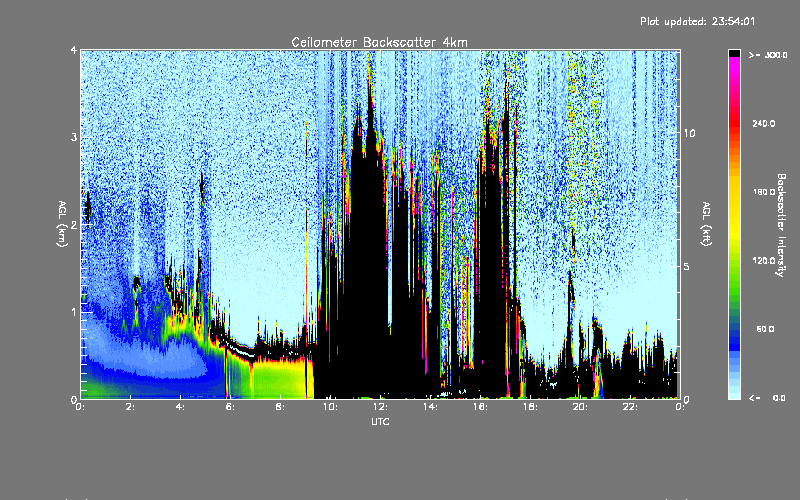This screenshot has height=500, width=800.
Task: Click the '20:' tick label on x-axis
Action: coord(580,407)
